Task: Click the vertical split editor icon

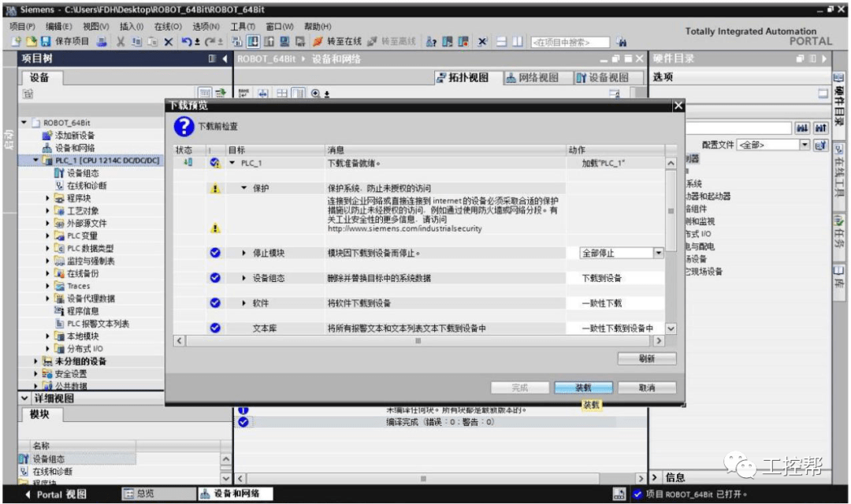Action: point(517,42)
